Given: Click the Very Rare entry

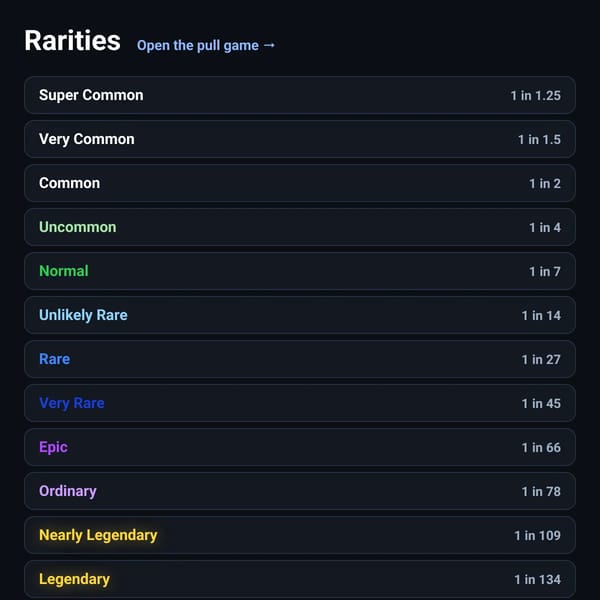Looking at the screenshot, I should (300, 403).
